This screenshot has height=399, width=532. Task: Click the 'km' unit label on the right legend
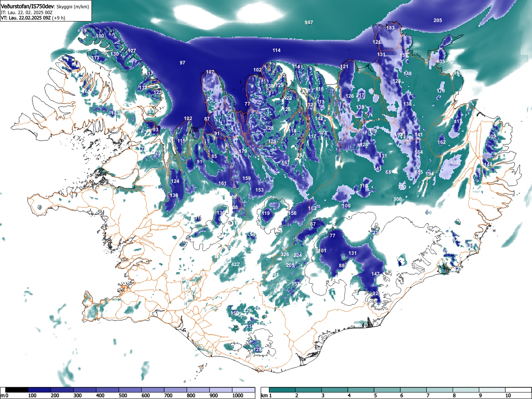[x=264, y=396]
